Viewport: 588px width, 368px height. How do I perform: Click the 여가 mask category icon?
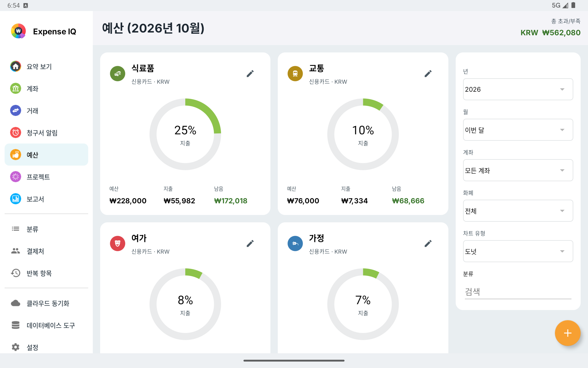(x=118, y=243)
